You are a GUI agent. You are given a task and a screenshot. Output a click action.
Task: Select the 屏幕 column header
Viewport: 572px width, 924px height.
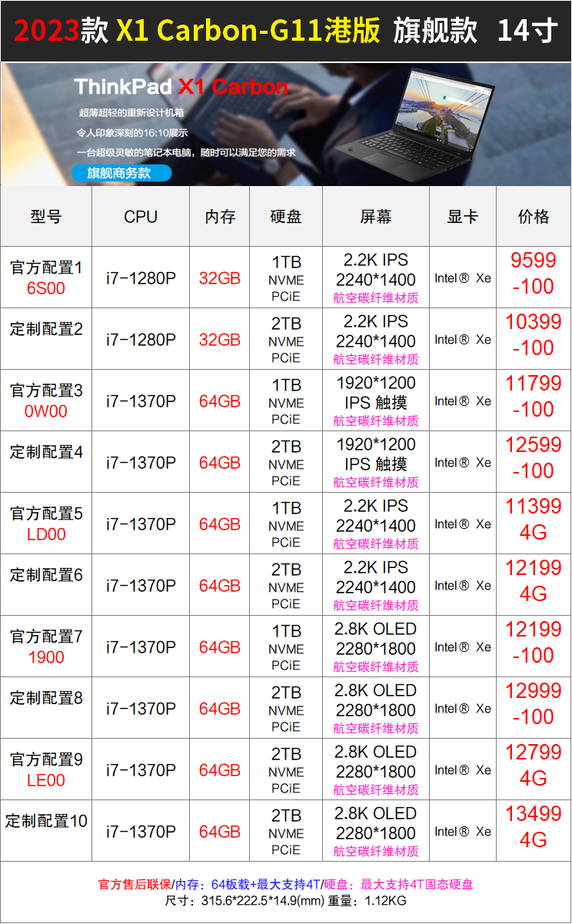376,217
